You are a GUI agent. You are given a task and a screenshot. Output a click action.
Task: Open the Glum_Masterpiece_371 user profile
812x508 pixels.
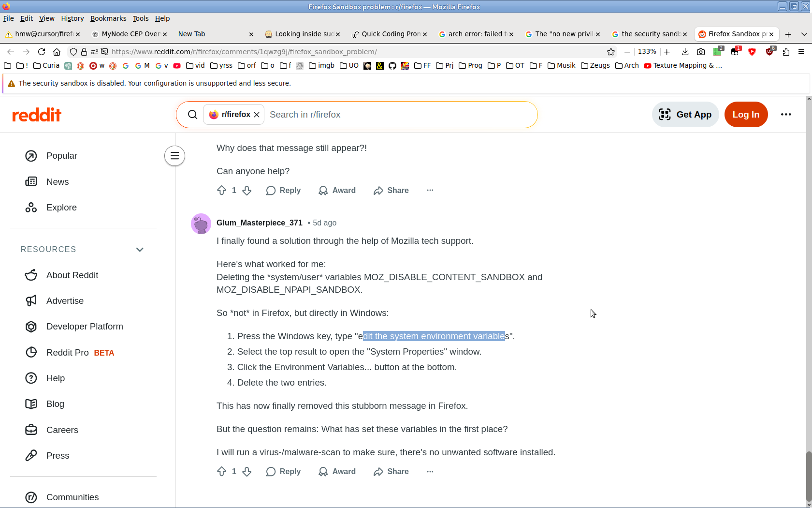click(x=259, y=223)
